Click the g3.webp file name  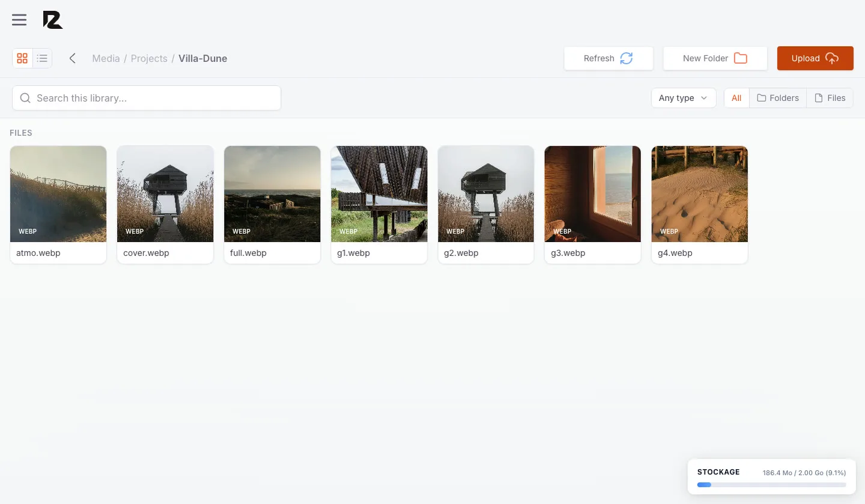[x=568, y=253]
